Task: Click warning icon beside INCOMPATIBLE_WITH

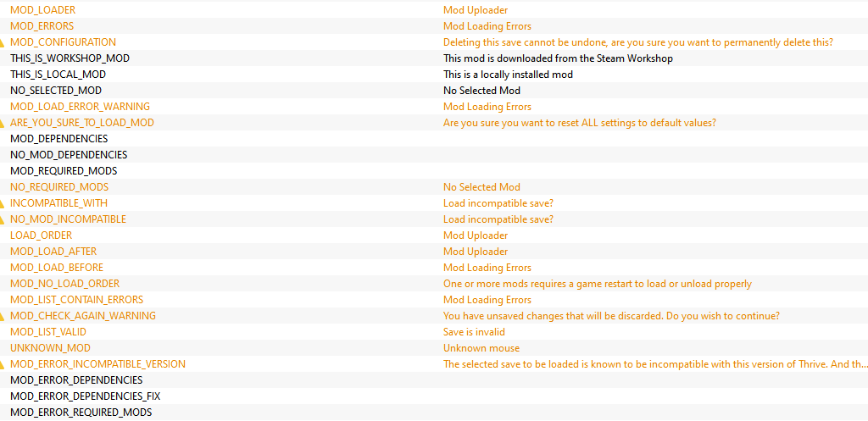Action: point(3,203)
